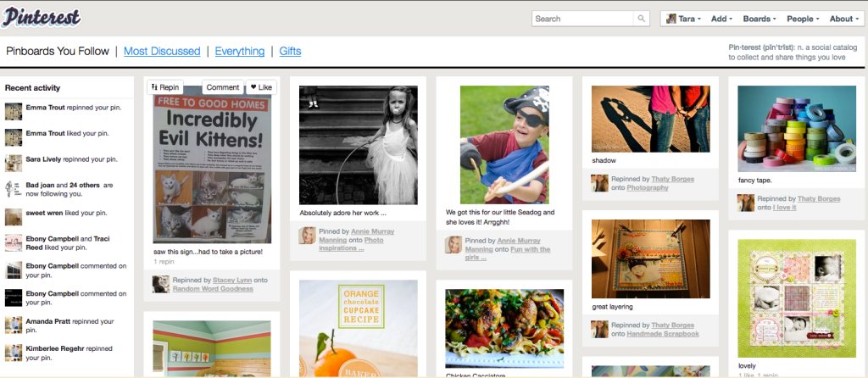Click the Pinterest logo
The width and height of the screenshot is (868, 378).
tap(41, 17)
